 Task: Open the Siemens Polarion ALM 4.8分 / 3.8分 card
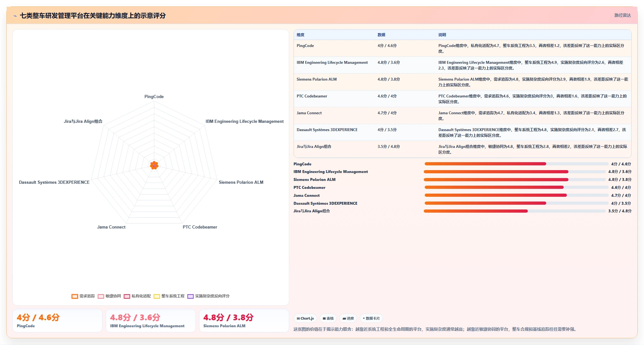coord(244,321)
